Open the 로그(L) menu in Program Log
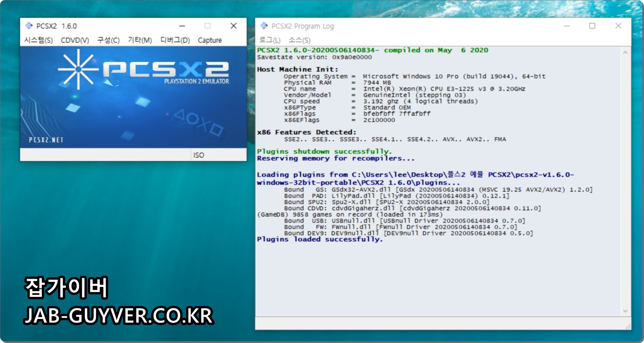This screenshot has width=644, height=343. pyautogui.click(x=270, y=40)
